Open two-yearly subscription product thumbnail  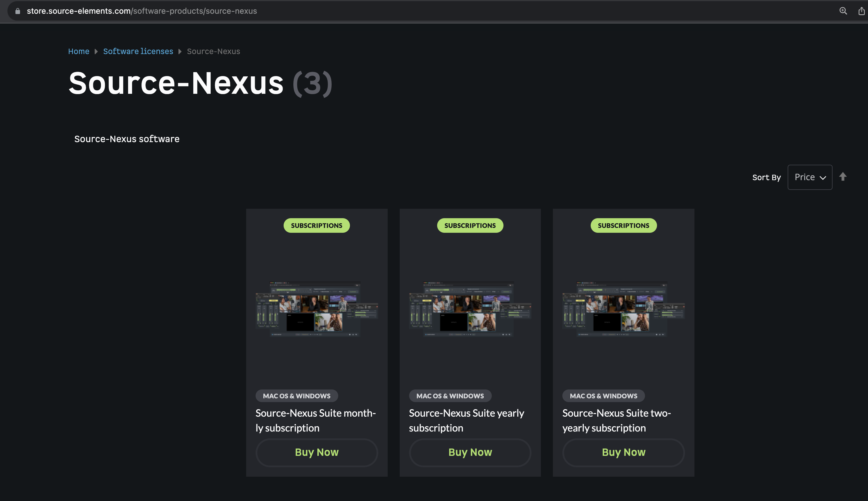pyautogui.click(x=623, y=309)
